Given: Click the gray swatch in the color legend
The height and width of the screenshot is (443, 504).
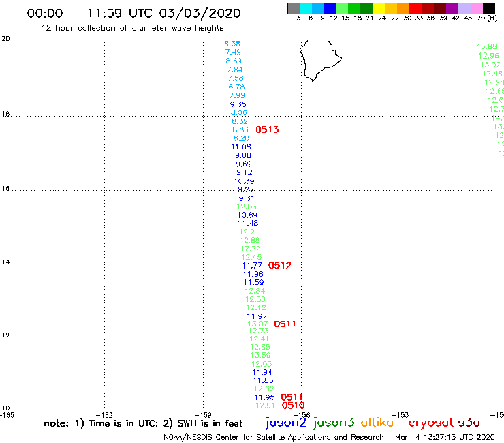Looking at the screenshot, I should coord(294,8).
